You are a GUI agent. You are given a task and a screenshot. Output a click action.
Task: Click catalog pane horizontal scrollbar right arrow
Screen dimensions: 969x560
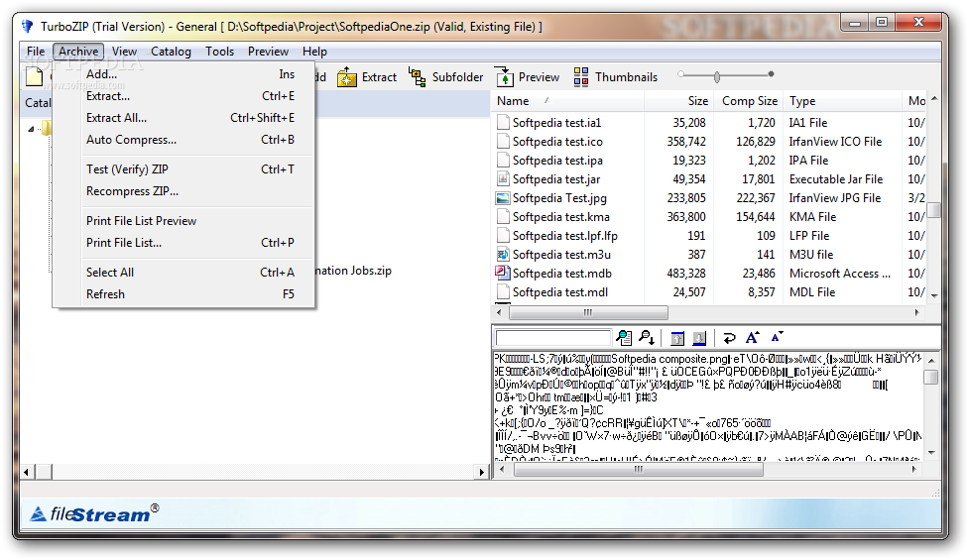481,473
